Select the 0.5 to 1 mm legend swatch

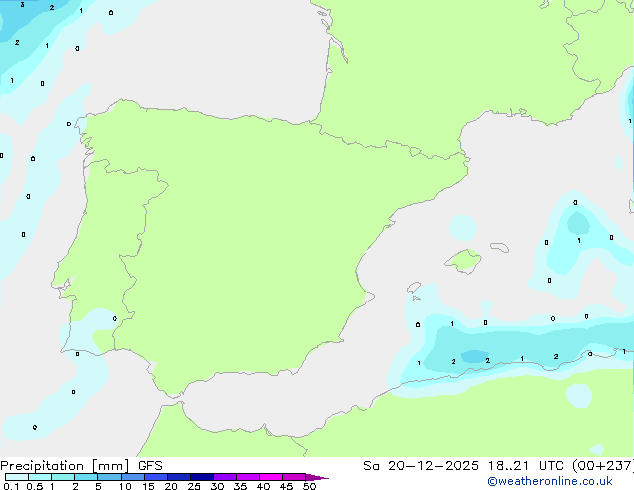40,477
